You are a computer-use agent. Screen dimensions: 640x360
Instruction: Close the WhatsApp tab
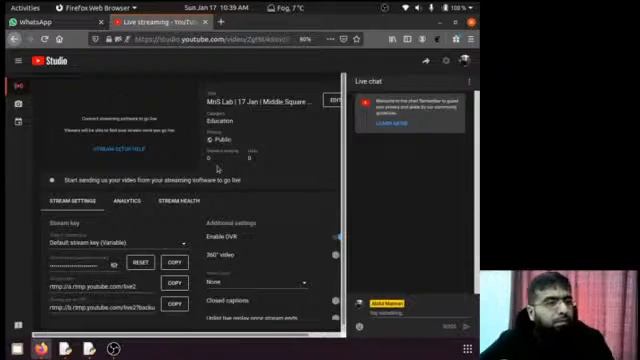(101, 22)
